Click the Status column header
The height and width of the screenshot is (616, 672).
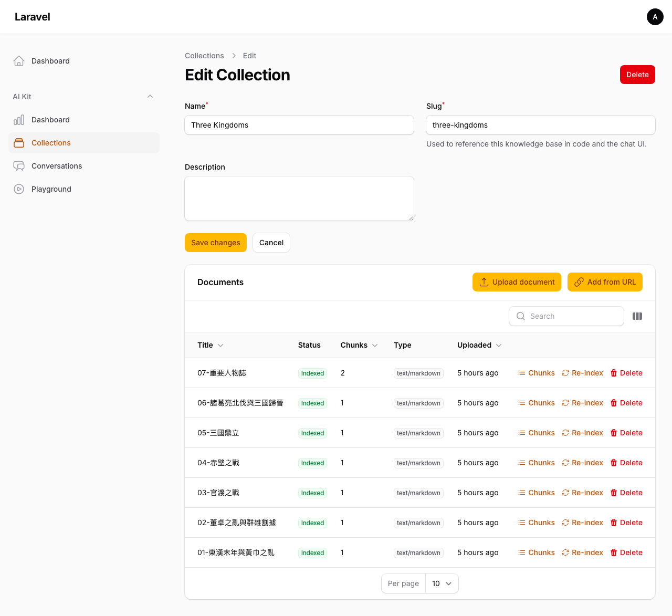coord(309,345)
